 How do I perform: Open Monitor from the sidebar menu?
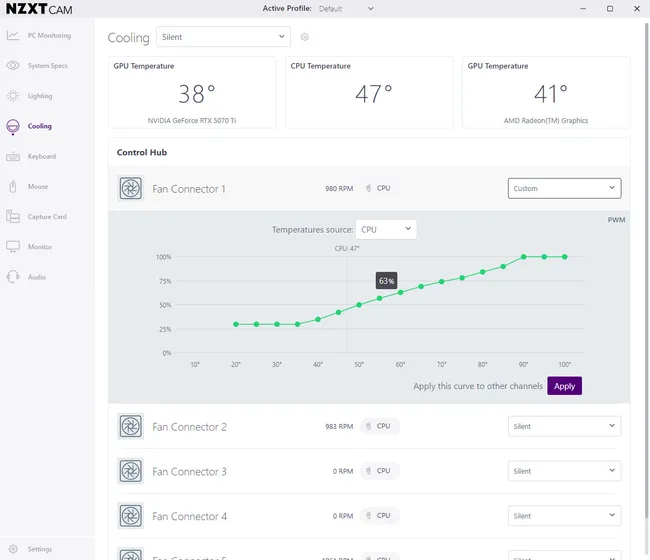[x=40, y=246]
